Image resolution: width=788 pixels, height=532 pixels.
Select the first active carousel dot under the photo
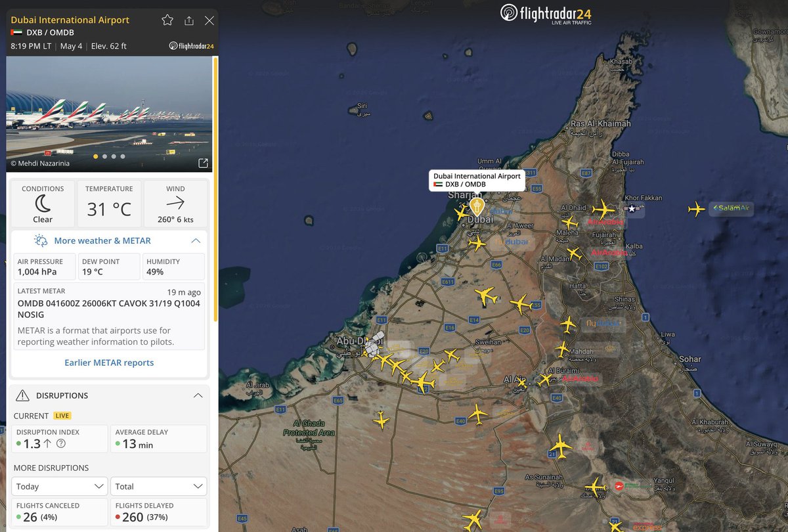point(96,156)
